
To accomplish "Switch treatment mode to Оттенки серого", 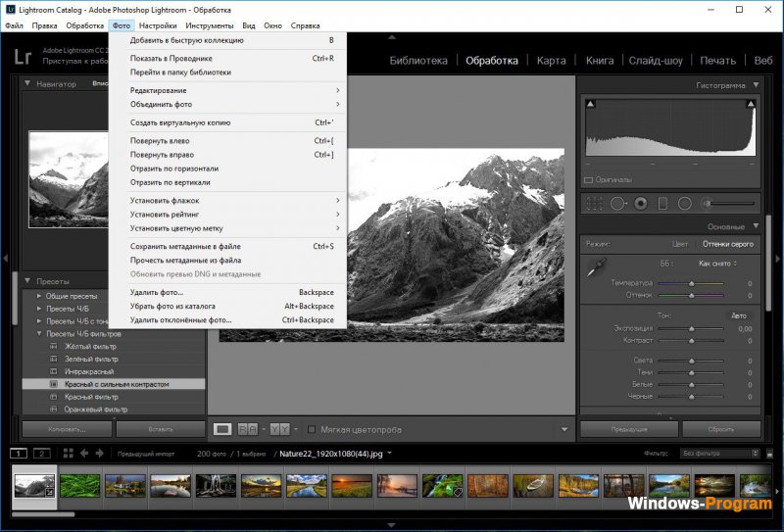I will [x=727, y=244].
